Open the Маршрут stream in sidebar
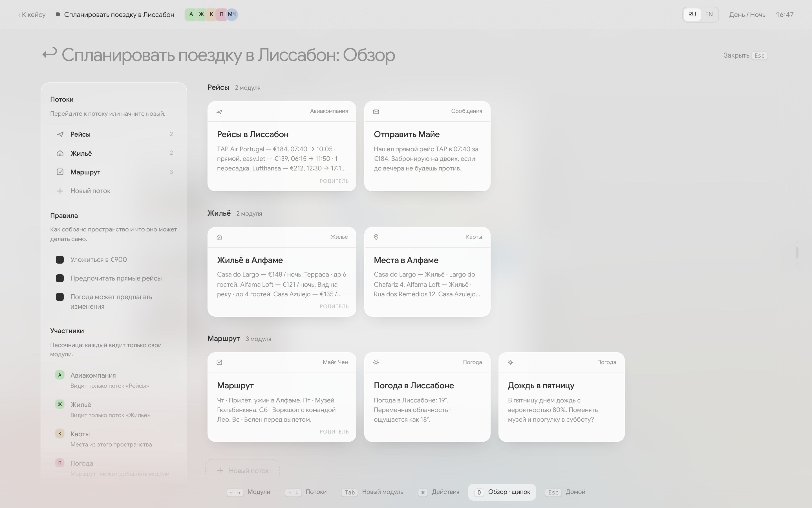Screen dimensions: 812x508 click(x=114, y=172)
